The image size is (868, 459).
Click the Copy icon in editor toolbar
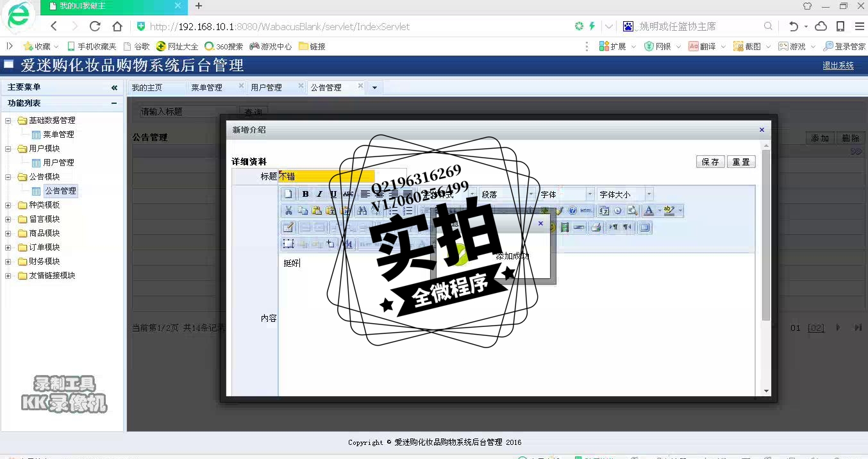[303, 210]
